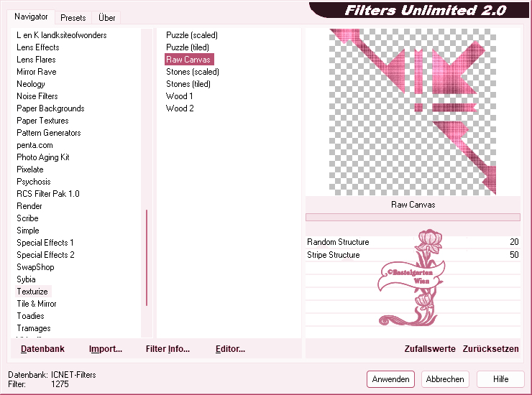
Task: Select the Texturize category
Action: (32, 292)
